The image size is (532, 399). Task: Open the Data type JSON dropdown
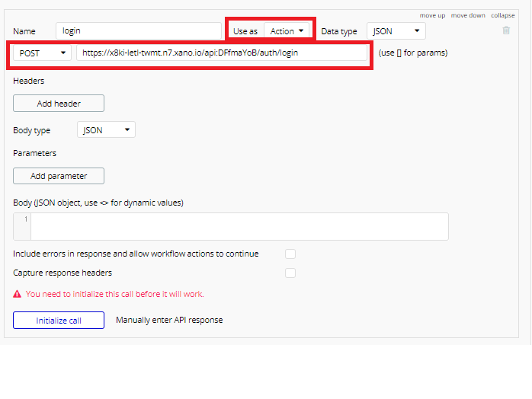(x=396, y=31)
